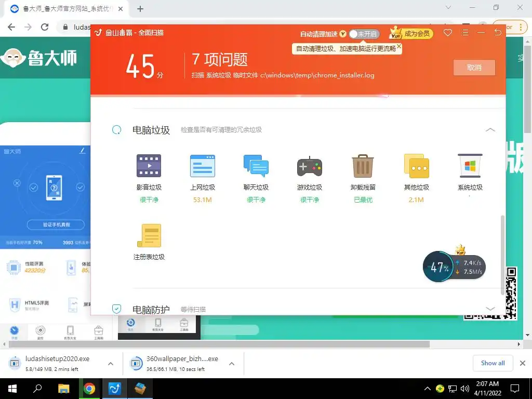Open the volume control in system tray

click(465, 389)
